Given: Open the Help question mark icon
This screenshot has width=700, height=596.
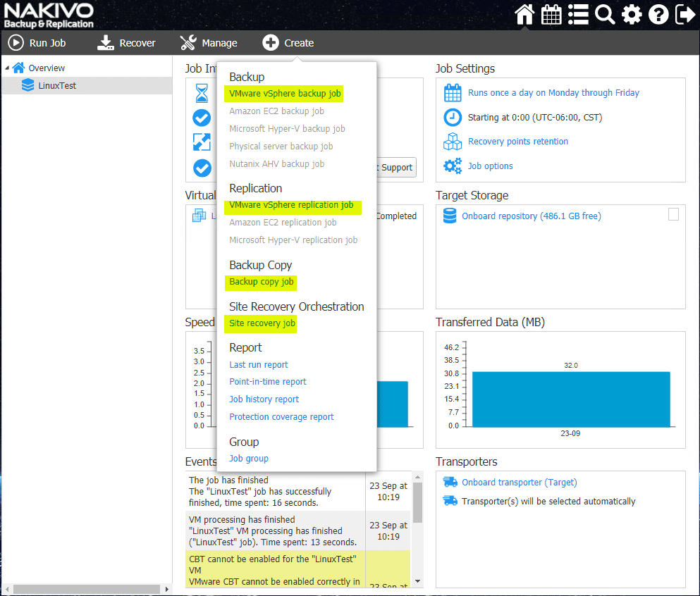Looking at the screenshot, I should [658, 15].
